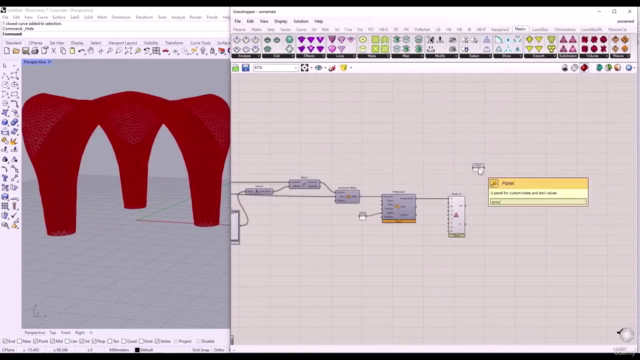The image size is (640, 360).
Task: Click the Panel result in search popup
Action: coord(538,183)
